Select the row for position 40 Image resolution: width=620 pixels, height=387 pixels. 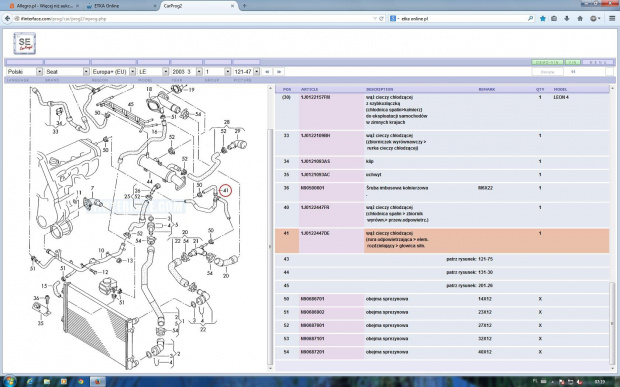(442, 214)
